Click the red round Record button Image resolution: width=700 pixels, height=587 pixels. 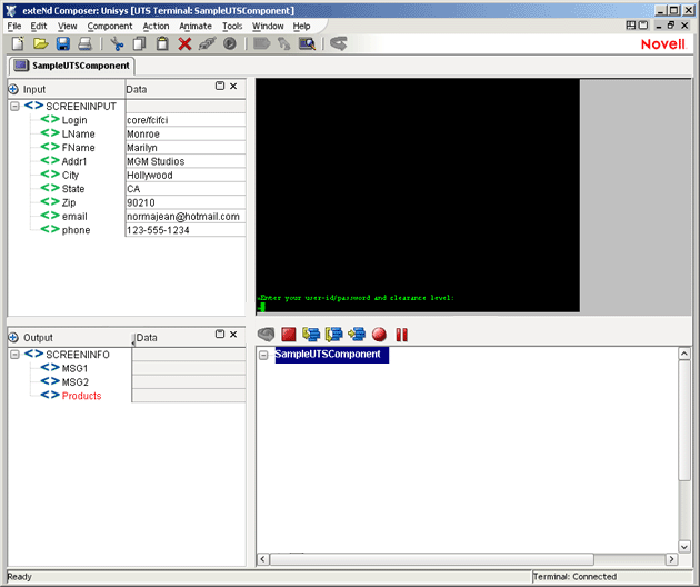click(379, 334)
